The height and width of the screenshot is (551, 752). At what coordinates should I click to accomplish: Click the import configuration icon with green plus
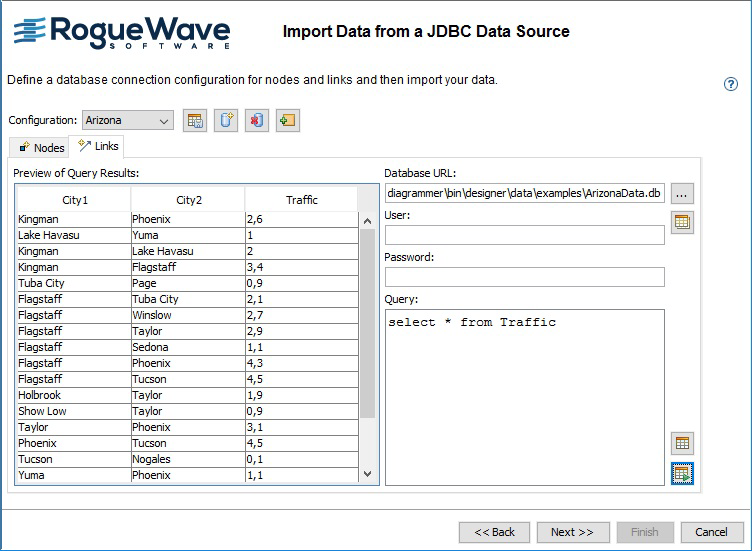coord(288,121)
